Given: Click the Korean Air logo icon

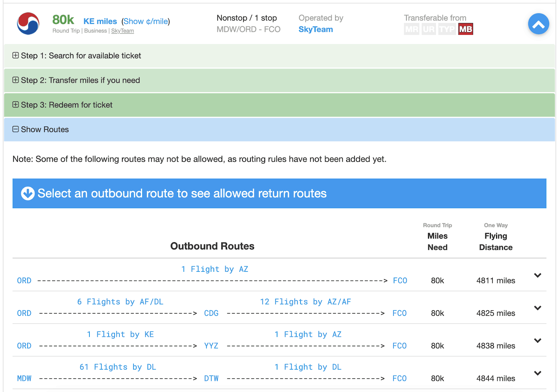Looking at the screenshot, I should coord(28,23).
